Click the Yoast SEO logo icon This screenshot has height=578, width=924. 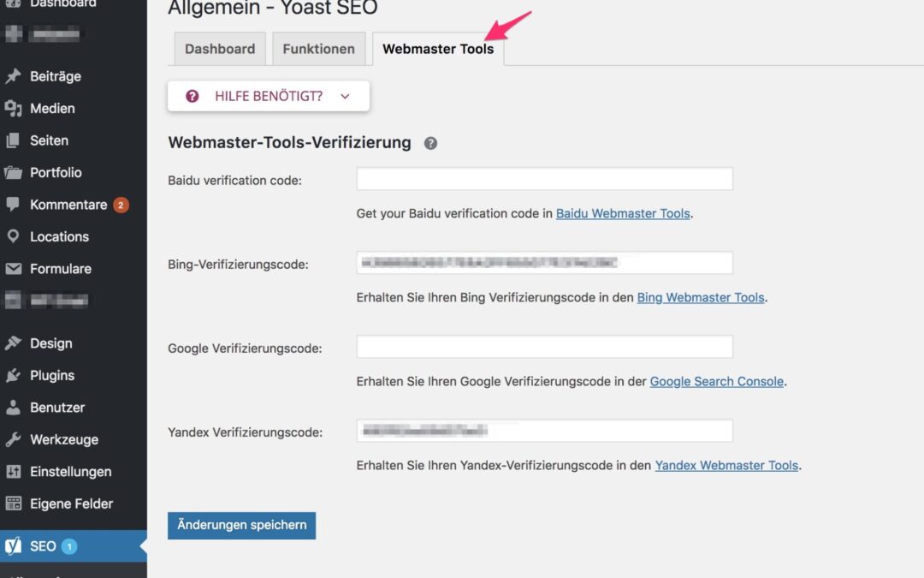(x=13, y=546)
